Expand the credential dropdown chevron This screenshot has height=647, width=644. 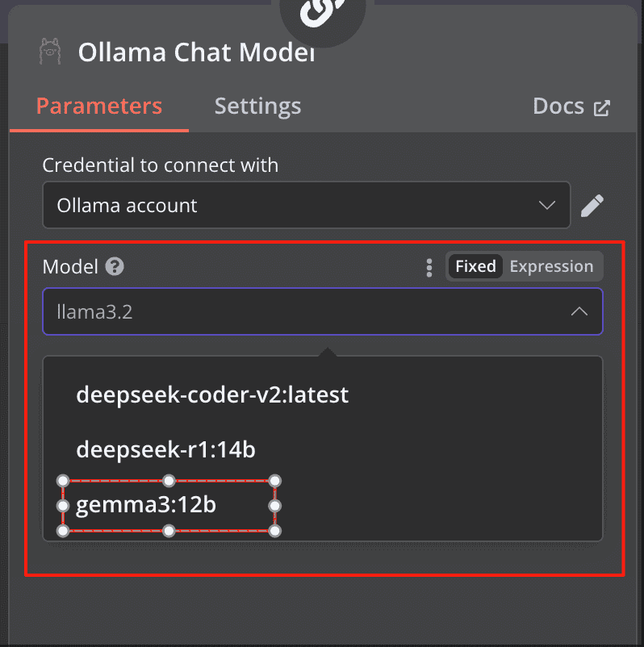pyautogui.click(x=547, y=206)
